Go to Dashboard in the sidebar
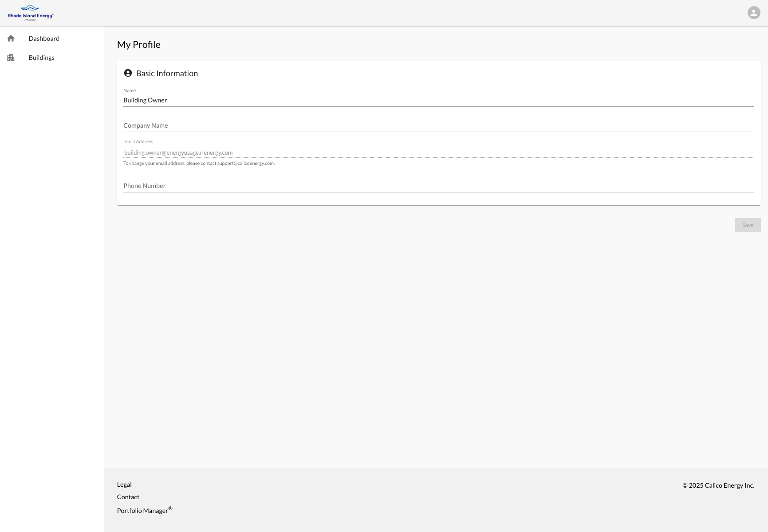This screenshot has height=532, width=768. point(44,39)
